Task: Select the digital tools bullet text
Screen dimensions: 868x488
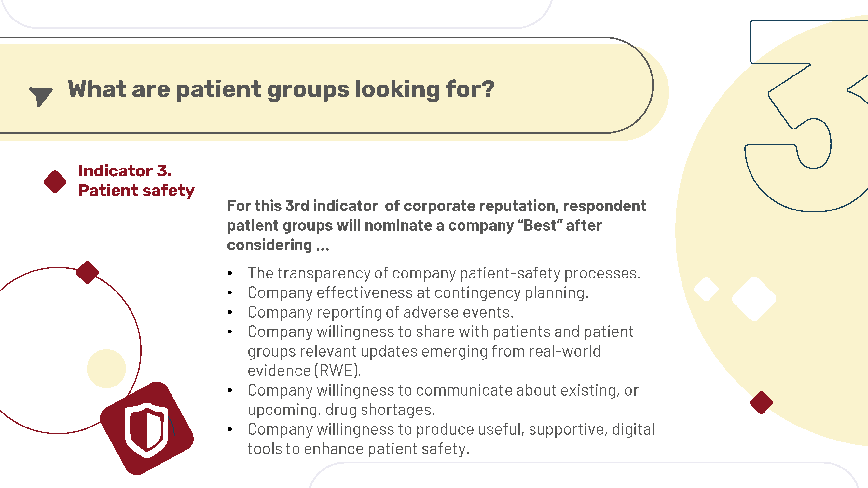Action: [451, 439]
